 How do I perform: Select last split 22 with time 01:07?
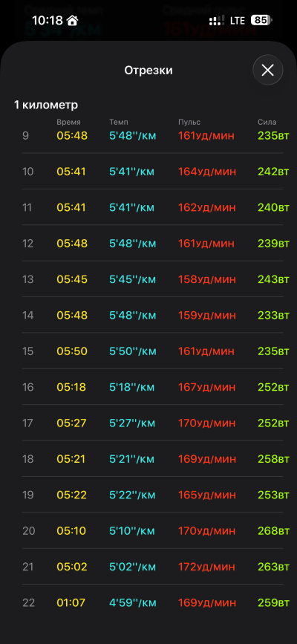click(x=152, y=602)
